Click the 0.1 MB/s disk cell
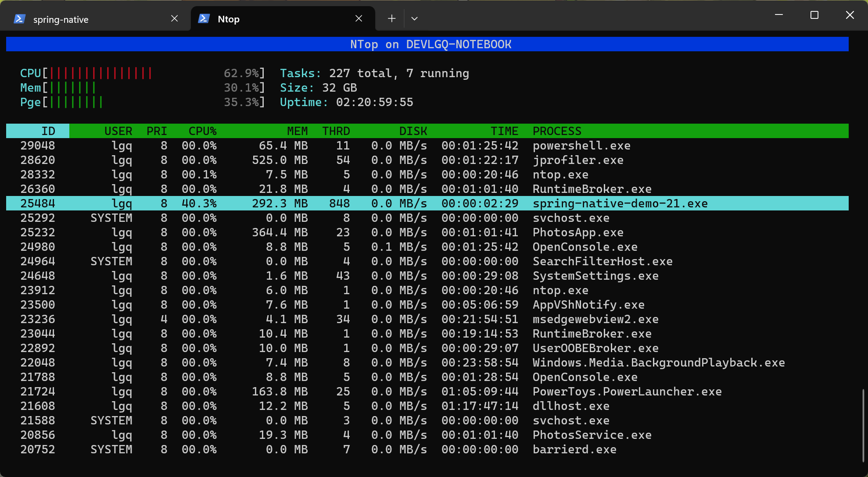868x477 pixels. pyautogui.click(x=399, y=247)
